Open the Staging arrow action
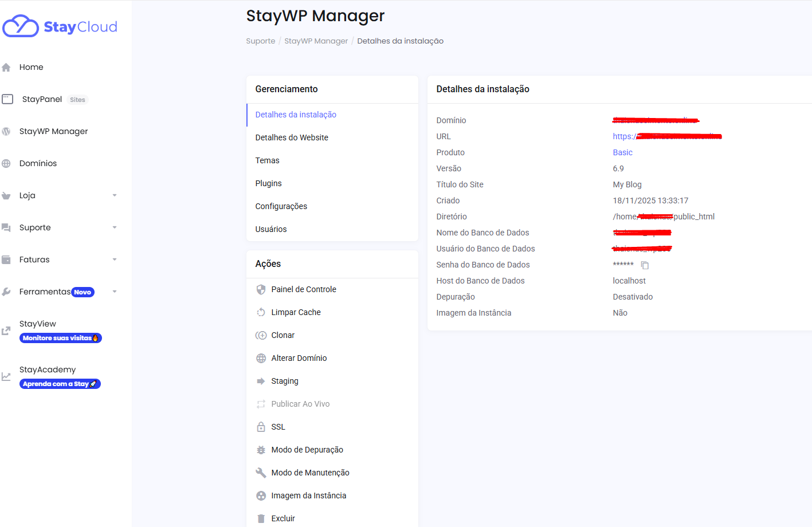 coord(261,381)
